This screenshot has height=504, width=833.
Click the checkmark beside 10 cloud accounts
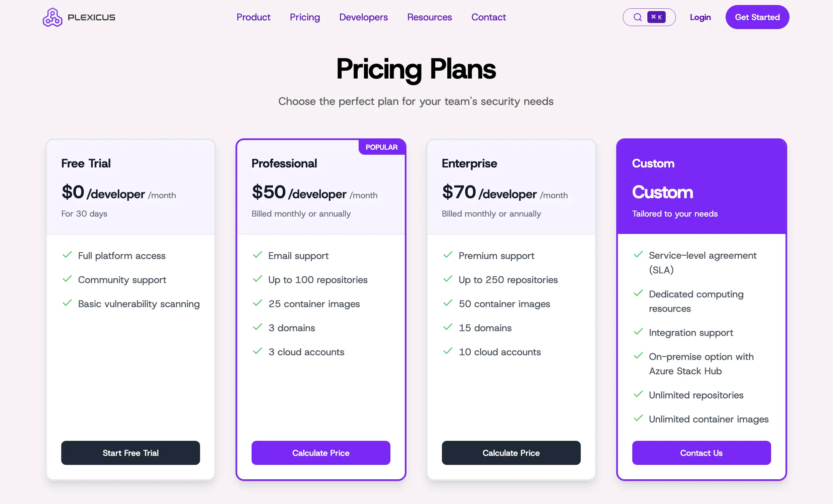point(448,351)
